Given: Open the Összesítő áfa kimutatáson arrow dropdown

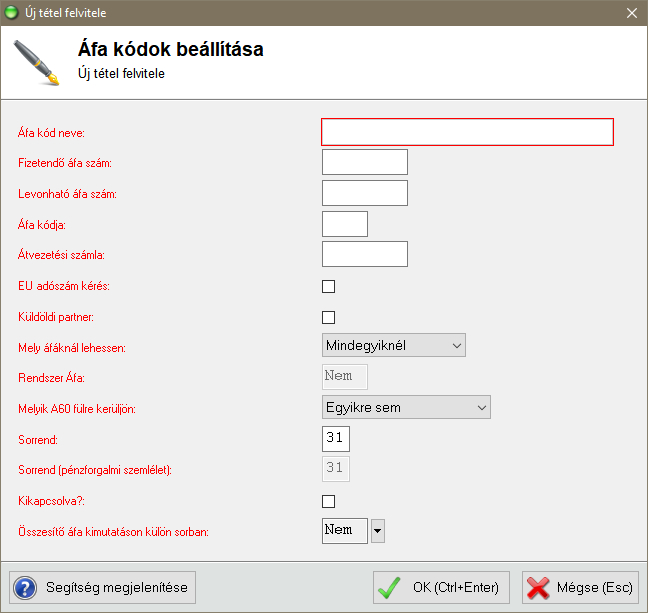Looking at the screenshot, I should click(378, 530).
